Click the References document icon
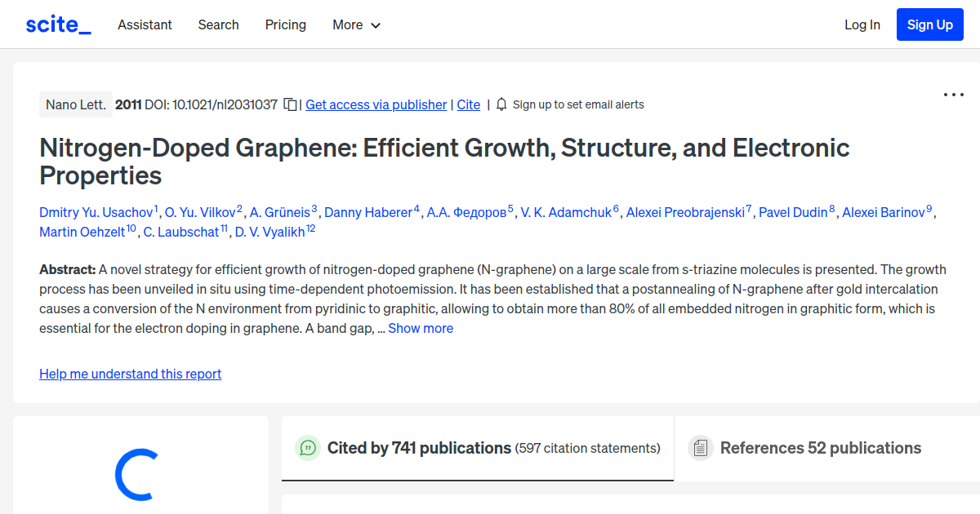 click(701, 448)
